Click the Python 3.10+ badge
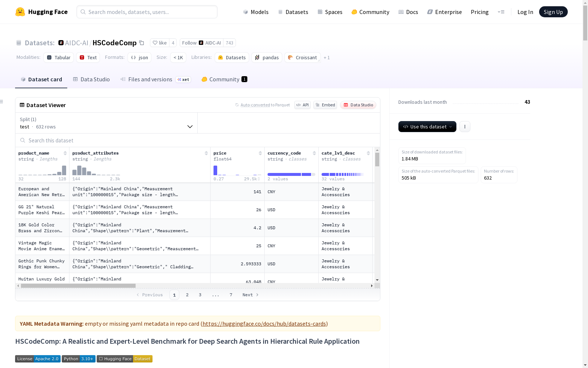588x368 pixels. (79, 359)
